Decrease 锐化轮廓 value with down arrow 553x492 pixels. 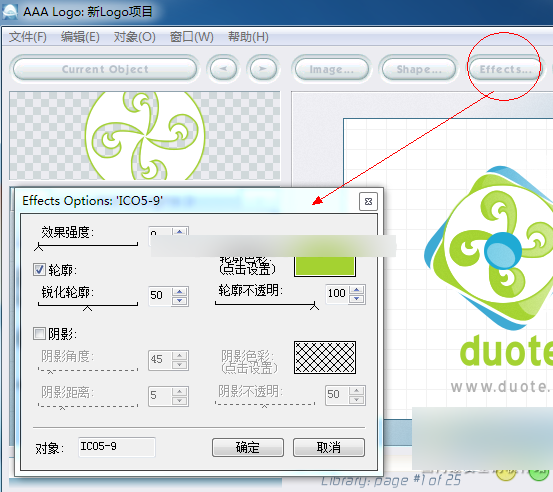tap(180, 301)
